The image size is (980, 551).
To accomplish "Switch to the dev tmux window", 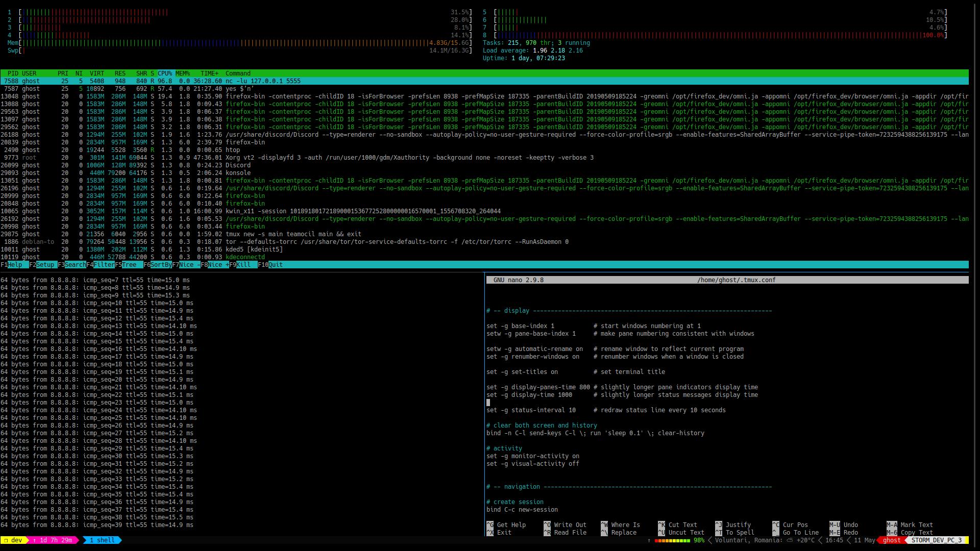I will [x=15, y=540].
